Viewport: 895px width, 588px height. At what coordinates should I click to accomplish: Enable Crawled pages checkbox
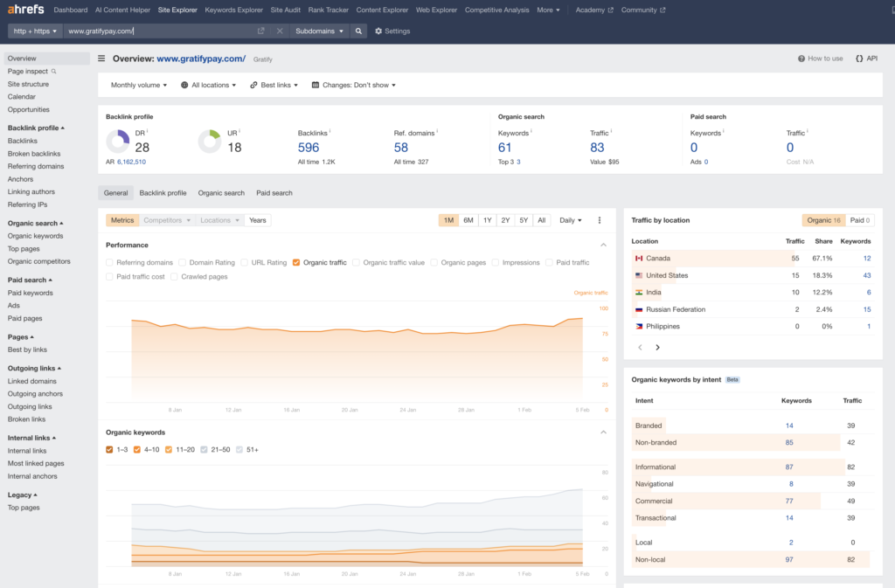174,277
